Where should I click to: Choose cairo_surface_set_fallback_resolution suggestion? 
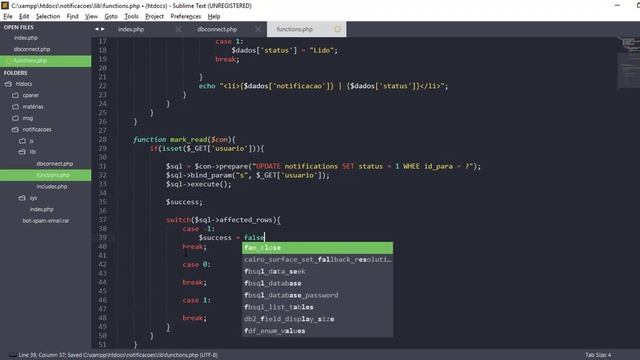(x=318, y=260)
